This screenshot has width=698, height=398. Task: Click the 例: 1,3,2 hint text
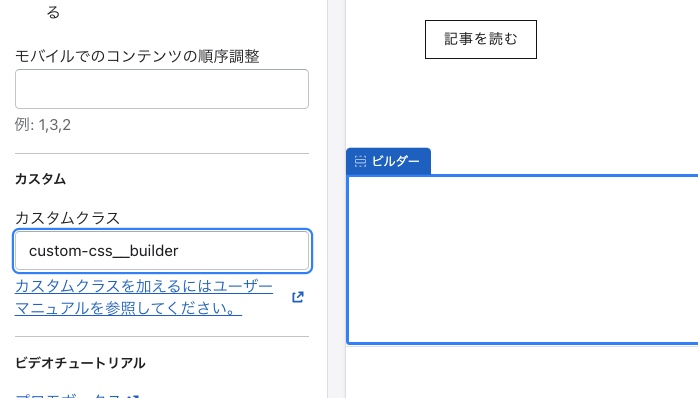click(43, 125)
